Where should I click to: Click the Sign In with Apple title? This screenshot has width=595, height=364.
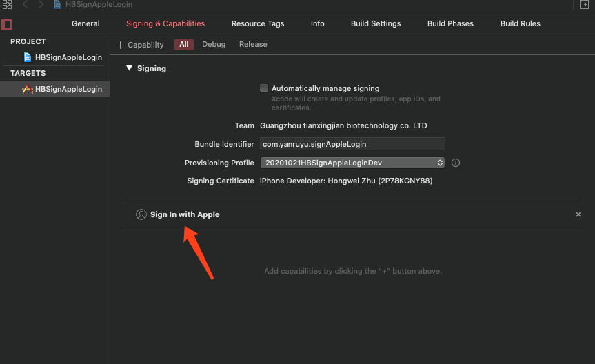point(185,214)
